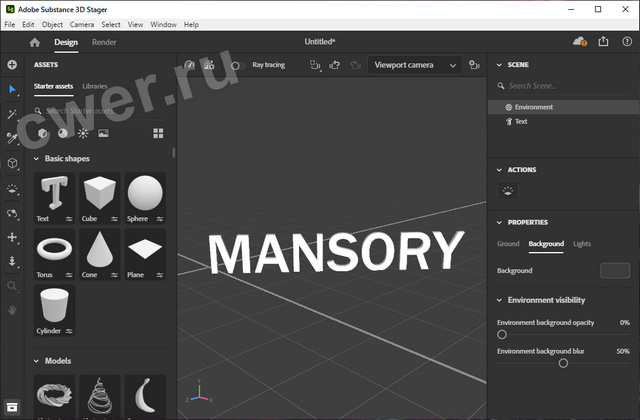Click Environment background blur slider handle
The width and height of the screenshot is (640, 420).
563,363
